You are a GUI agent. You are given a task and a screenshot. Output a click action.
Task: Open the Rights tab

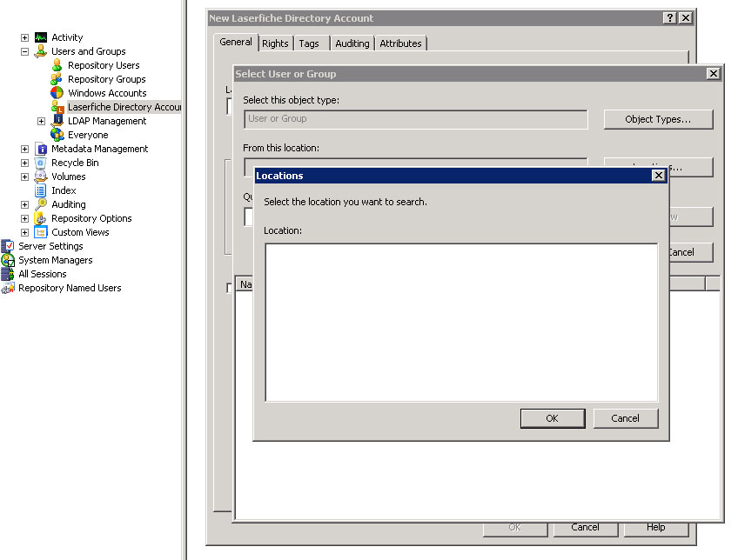coord(275,43)
